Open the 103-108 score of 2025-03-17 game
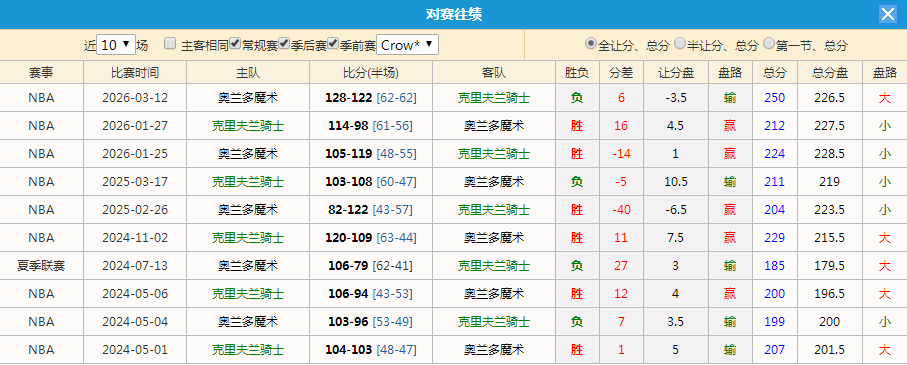907x365 pixels. click(x=348, y=182)
